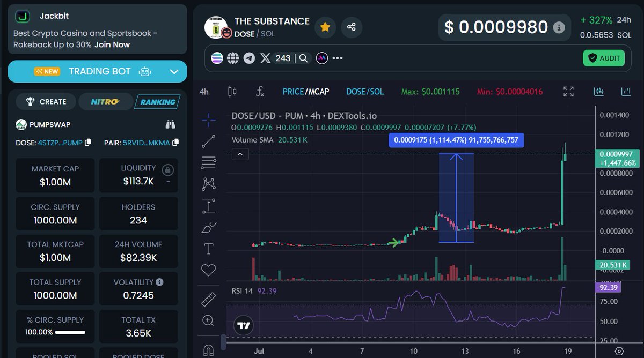Copy the pair address 5RVID...MKMA
This screenshot has height=358, width=644.
[x=175, y=143]
